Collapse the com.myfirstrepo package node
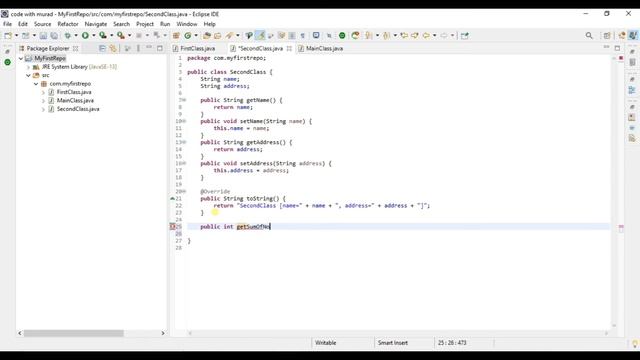Viewport: 640px width, 360px height. (36, 84)
